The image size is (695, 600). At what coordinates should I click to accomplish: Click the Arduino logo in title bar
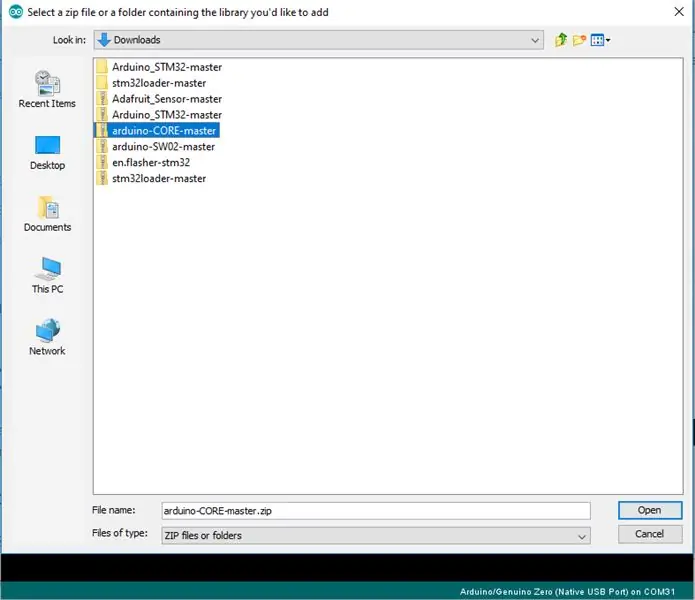point(16,12)
